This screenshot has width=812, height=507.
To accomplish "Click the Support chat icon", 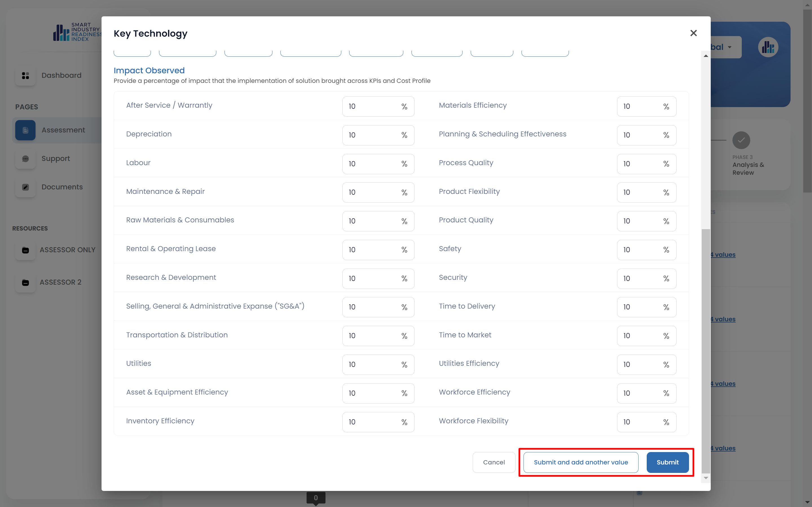I will pyautogui.click(x=25, y=159).
